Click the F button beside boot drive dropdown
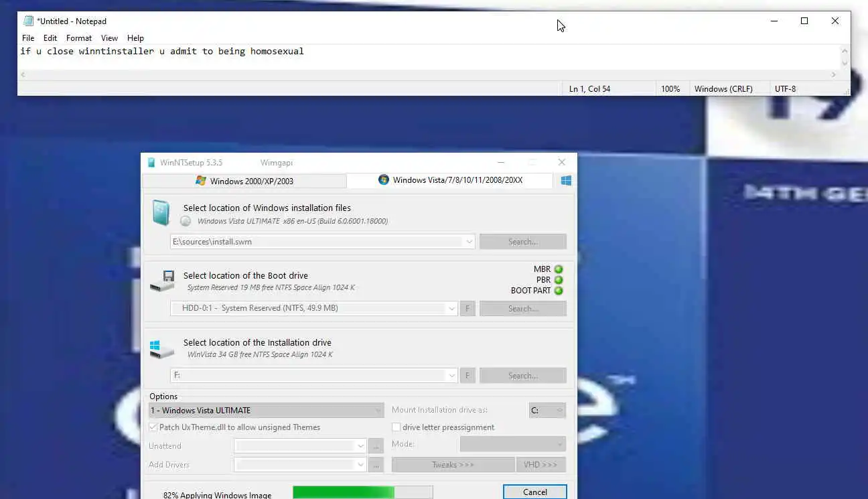The width and height of the screenshot is (868, 499). pyautogui.click(x=467, y=309)
